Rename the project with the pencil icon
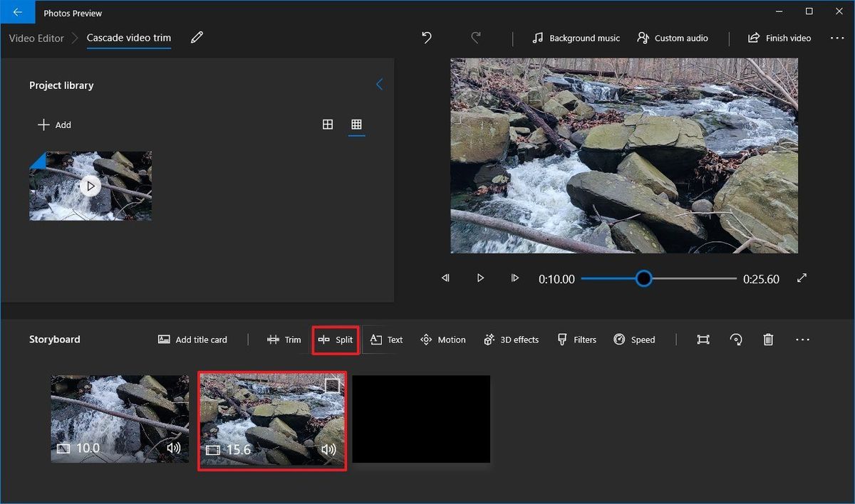The width and height of the screenshot is (855, 504). pyautogui.click(x=197, y=38)
